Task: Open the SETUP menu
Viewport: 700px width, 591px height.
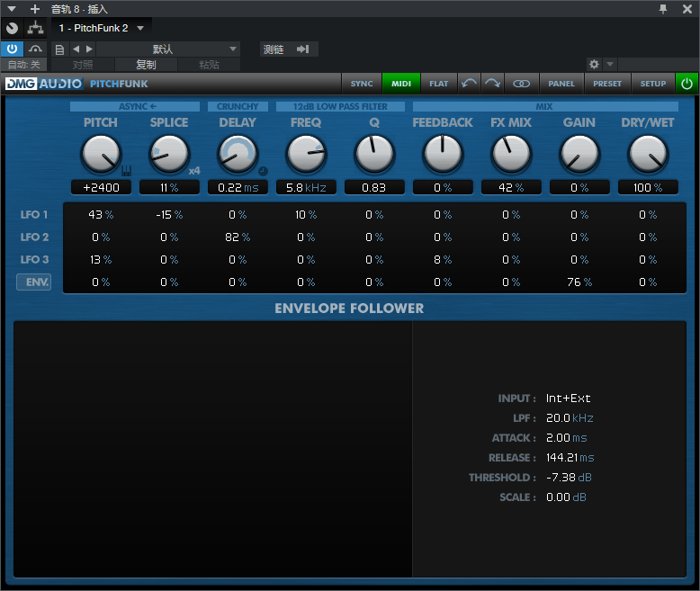Action: click(652, 84)
